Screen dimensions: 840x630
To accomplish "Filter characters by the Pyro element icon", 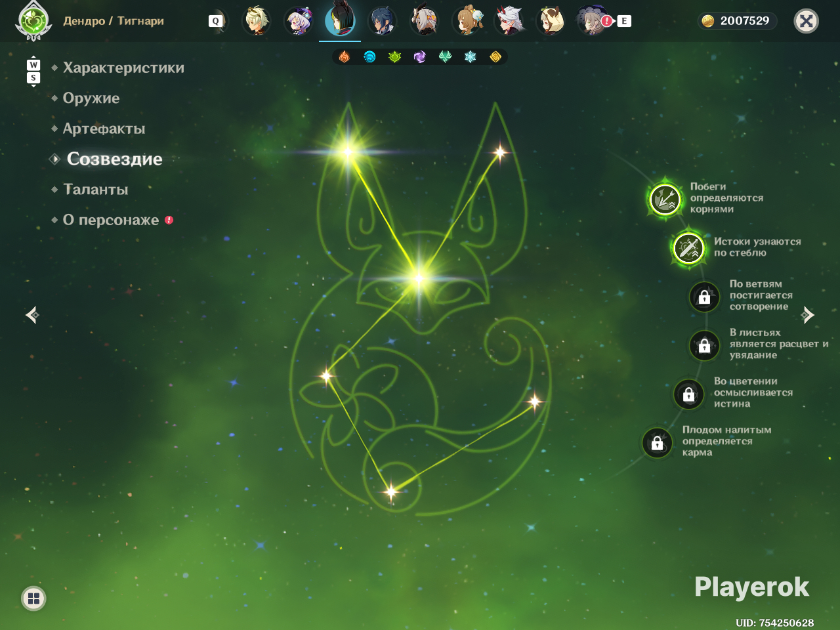I will tap(345, 57).
